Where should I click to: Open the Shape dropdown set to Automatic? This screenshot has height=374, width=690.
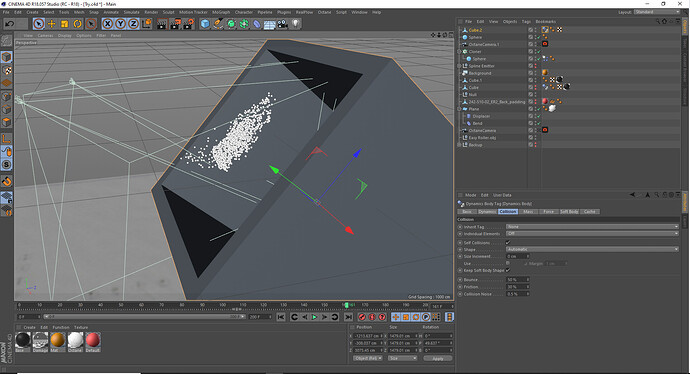click(592, 249)
